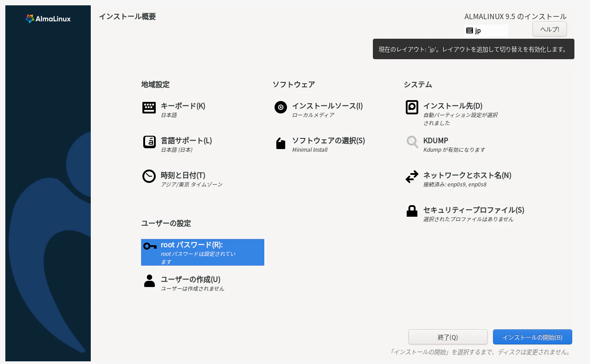Click the AlmaLinux logo in sidebar
This screenshot has height=364, width=590.
tap(48, 19)
